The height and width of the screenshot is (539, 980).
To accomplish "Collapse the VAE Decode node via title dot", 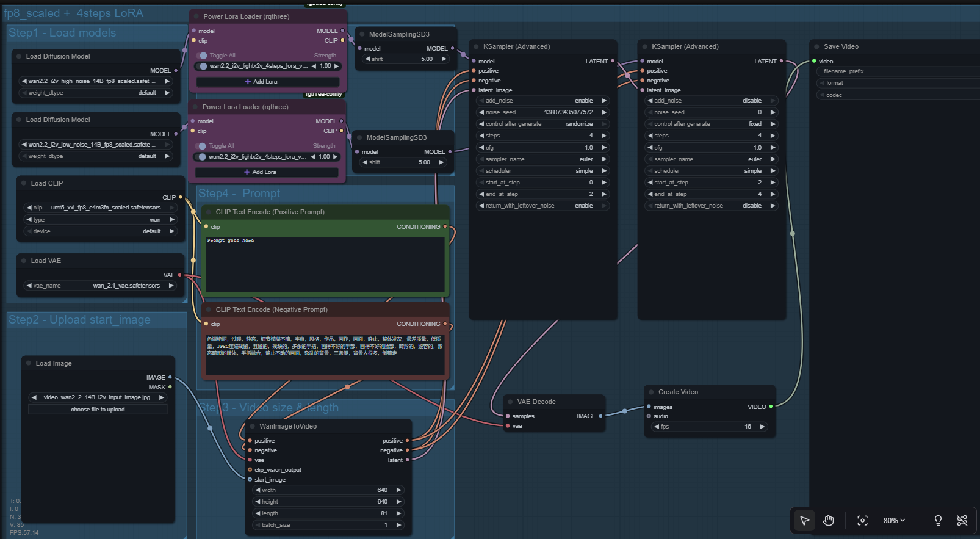I will pyautogui.click(x=510, y=402).
